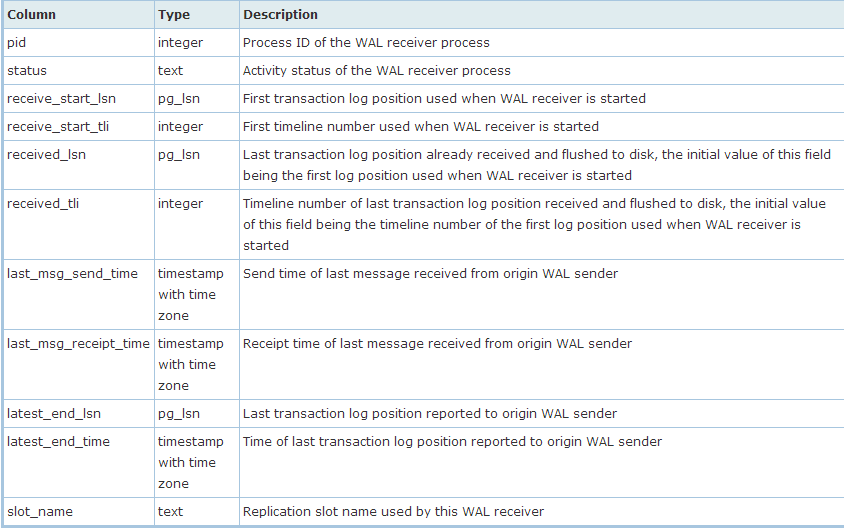Screen dimensions: 844x528
Task: Select the "status" column name cell
Action: pos(27,71)
